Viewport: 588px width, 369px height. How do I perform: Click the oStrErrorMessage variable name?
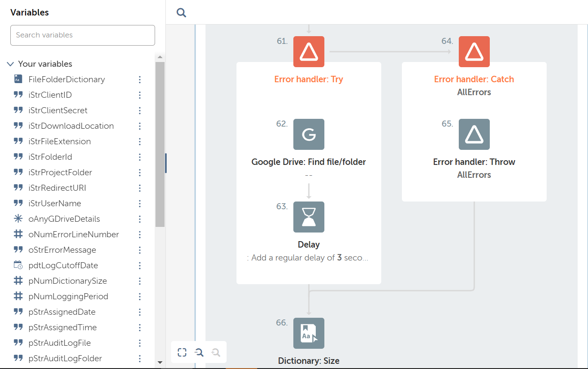[62, 250]
